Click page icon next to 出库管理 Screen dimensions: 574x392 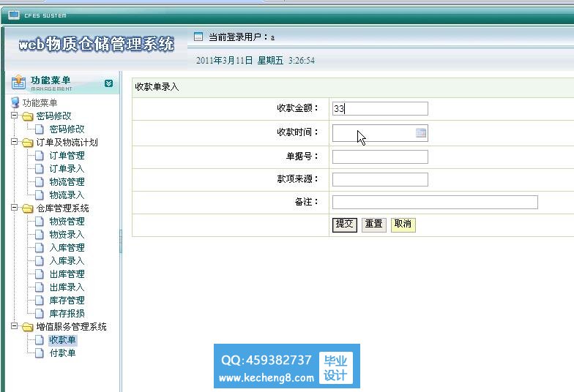pyautogui.click(x=40, y=274)
